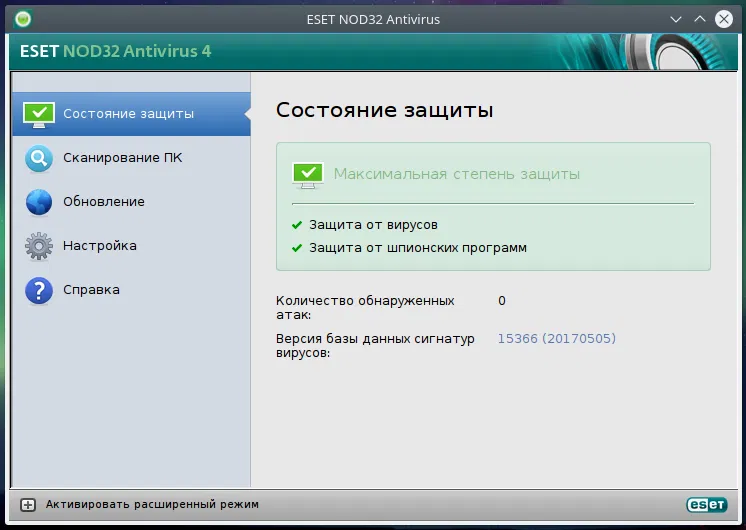Click Активировать расширенный режим
Screen dimensions: 746x530
point(152,504)
